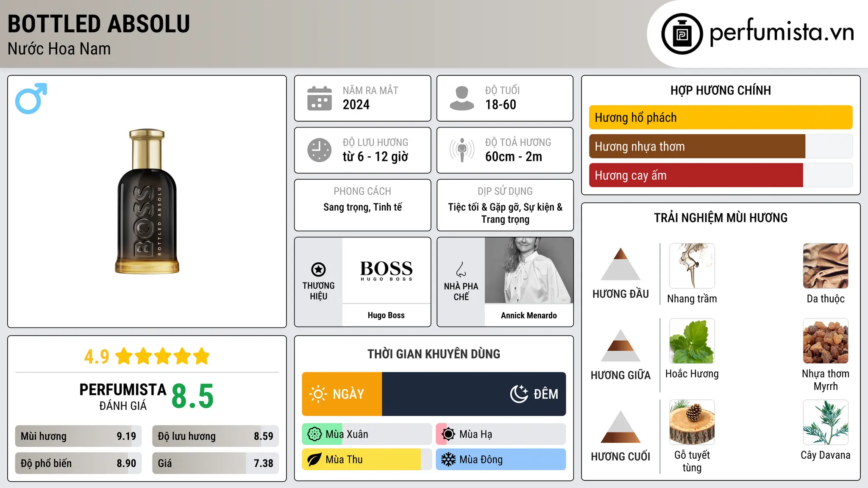
Task: Click the Nhựa thơm Myrrh note label
Action: [826, 380]
